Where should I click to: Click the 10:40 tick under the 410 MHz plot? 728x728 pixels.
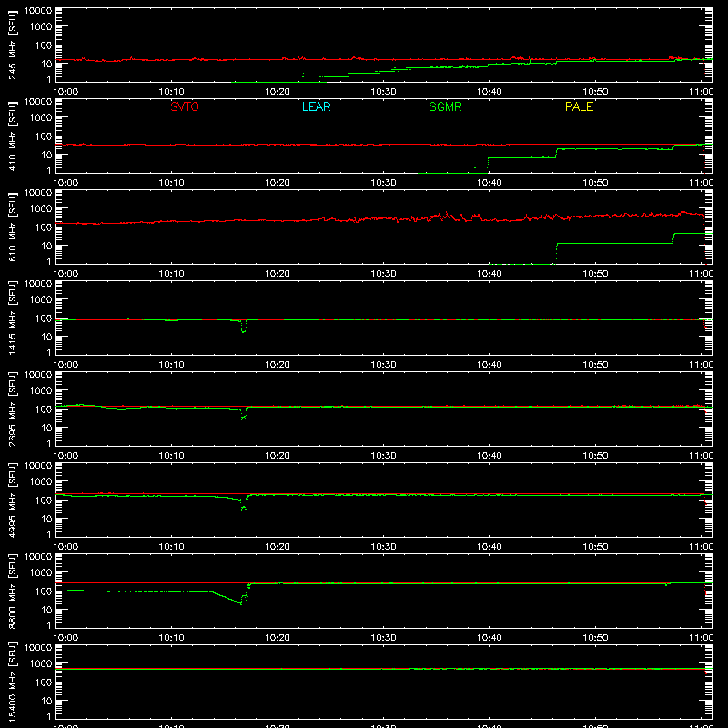(489, 183)
